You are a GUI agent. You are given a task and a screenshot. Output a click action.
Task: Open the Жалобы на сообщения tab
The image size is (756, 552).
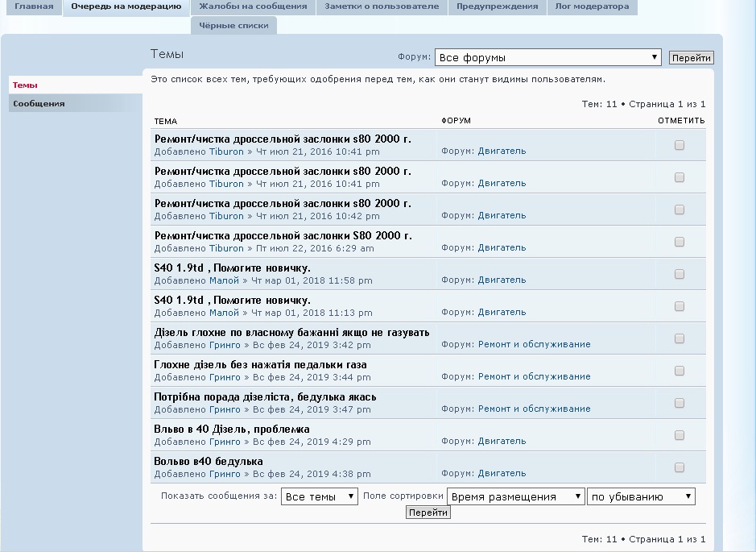pyautogui.click(x=253, y=6)
